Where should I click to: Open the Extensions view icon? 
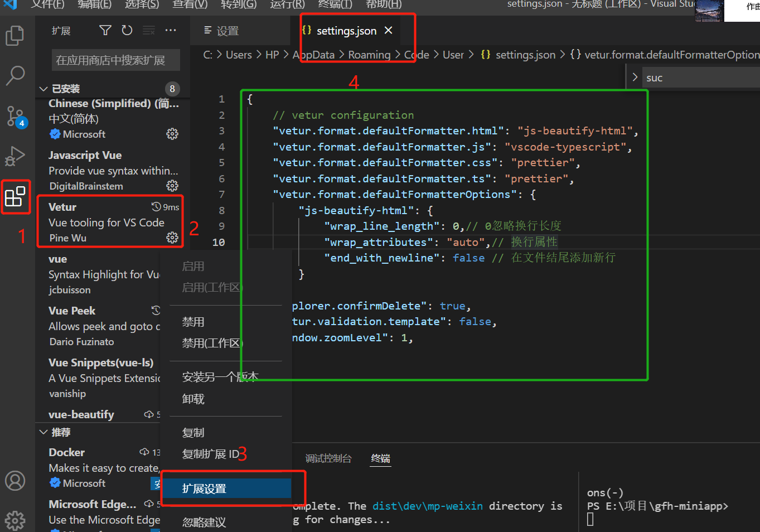click(15, 196)
